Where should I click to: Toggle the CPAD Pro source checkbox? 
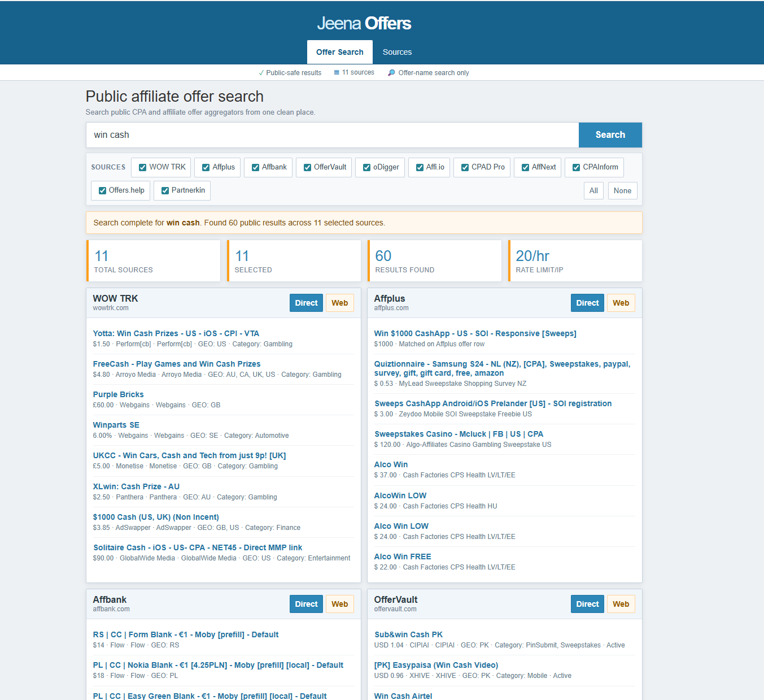coord(465,167)
